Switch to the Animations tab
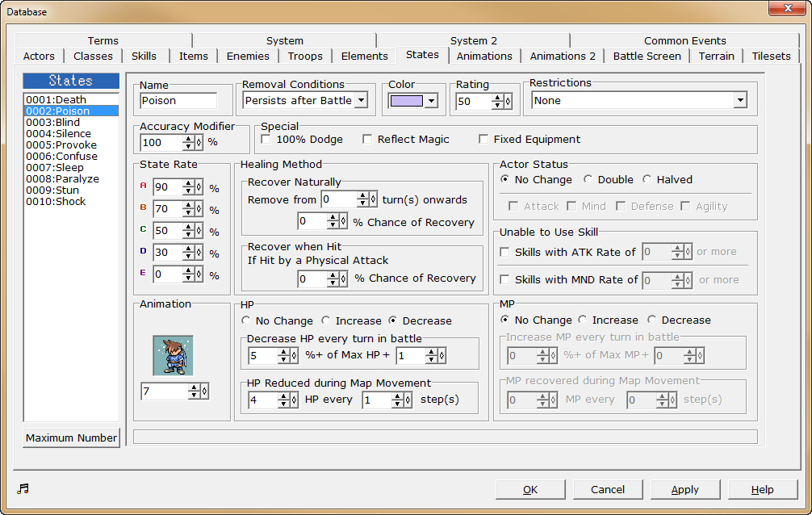The width and height of the screenshot is (812, 515). coord(484,56)
